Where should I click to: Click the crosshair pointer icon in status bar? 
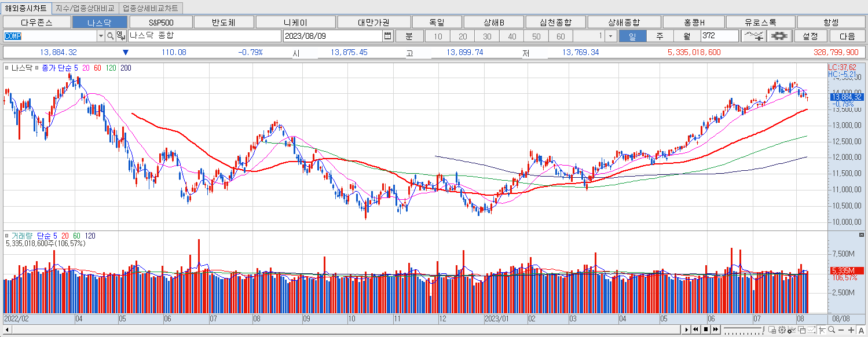point(822,331)
